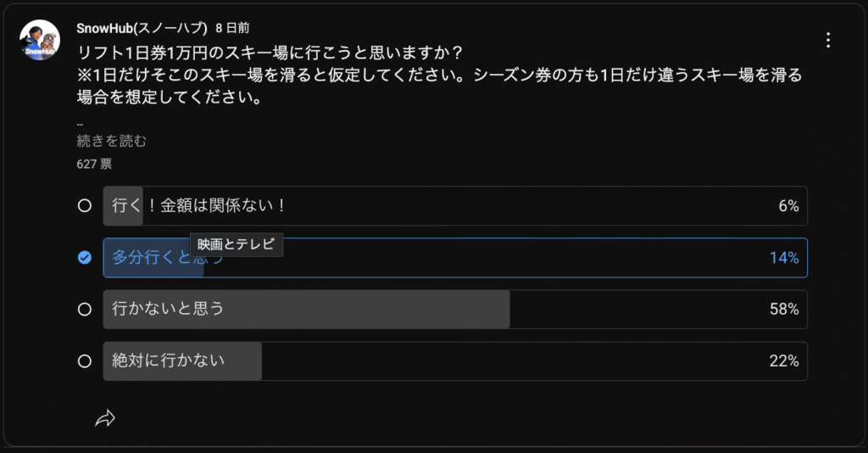
Task: Select radio button for 行かないと思う
Action: coord(85,310)
